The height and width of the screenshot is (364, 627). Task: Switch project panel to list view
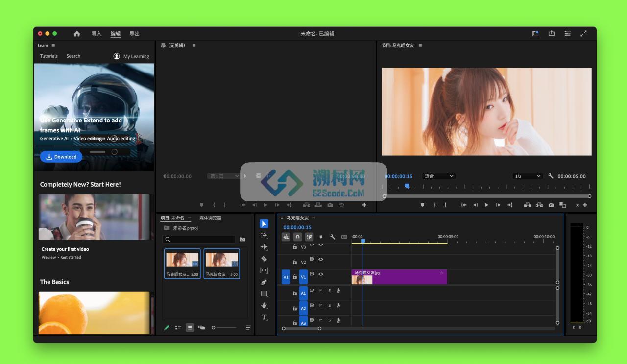click(x=178, y=328)
